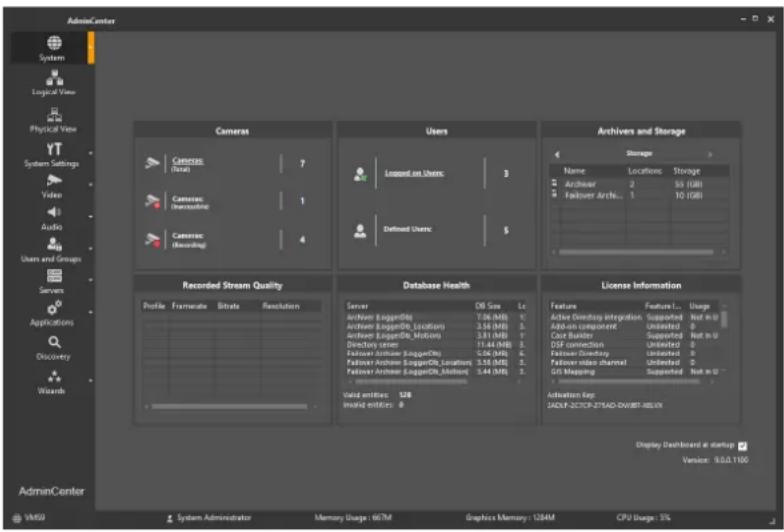This screenshot has height=532, width=784.
Task: Select Archiver (LoggerDb) database row
Action: (x=436, y=317)
